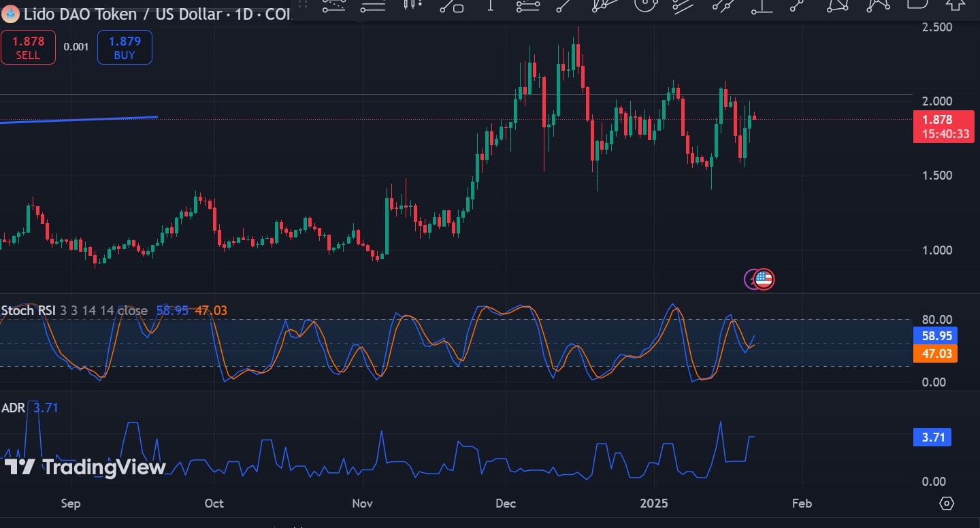Click the Nov label on time axis
The width and height of the screenshot is (980, 528).
363,504
